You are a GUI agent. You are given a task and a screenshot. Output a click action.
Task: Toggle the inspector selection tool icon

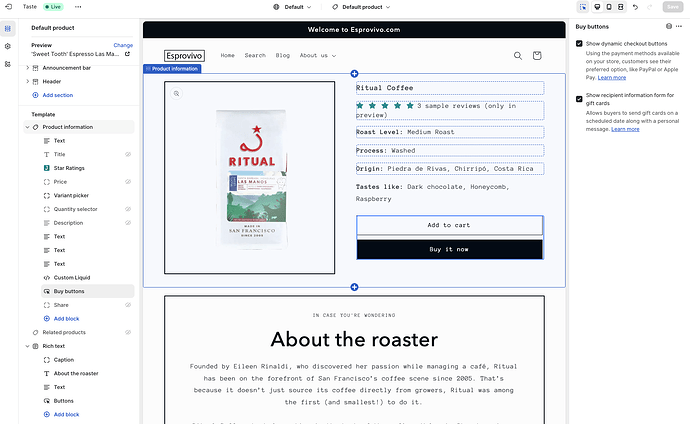tap(583, 7)
